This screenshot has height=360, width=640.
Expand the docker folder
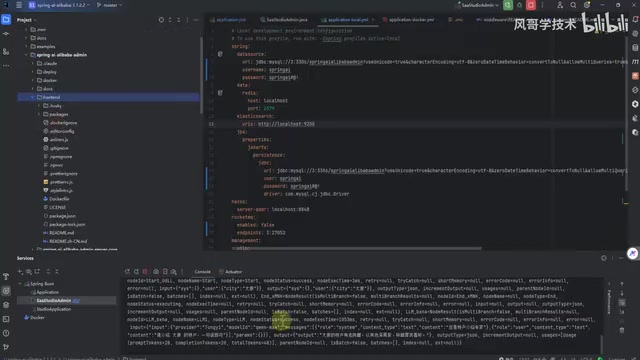33,80
